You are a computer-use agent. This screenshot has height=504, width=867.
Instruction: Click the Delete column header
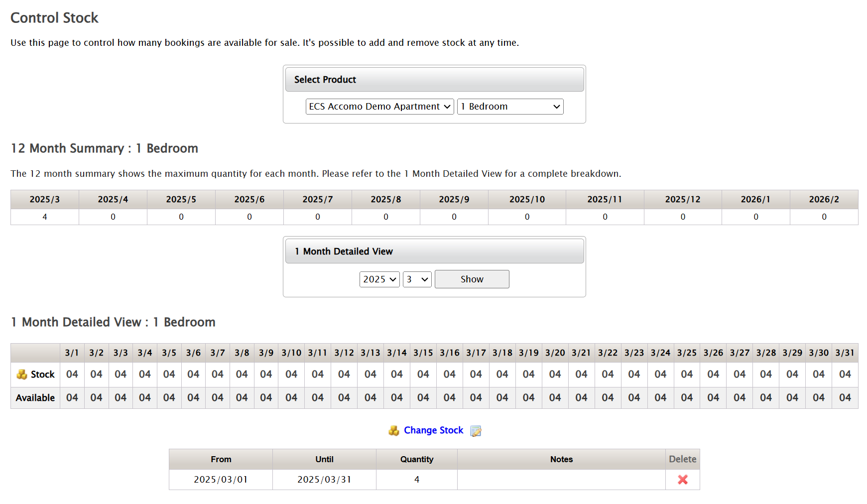coord(682,459)
